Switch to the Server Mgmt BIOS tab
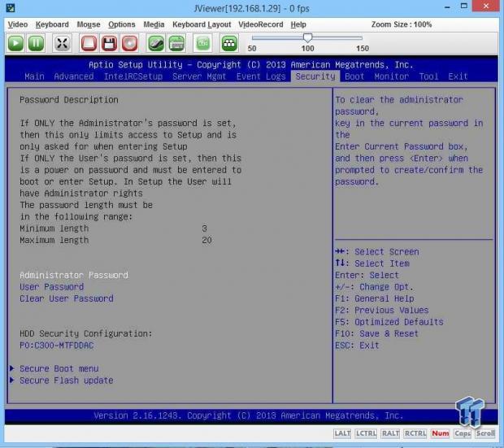Viewport: 504px width, 448px height. tap(199, 76)
